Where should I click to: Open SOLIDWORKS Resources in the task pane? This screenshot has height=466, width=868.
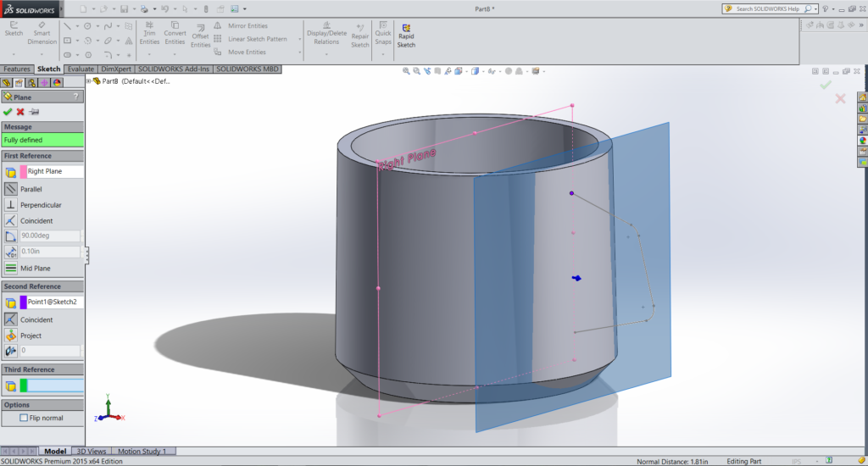tap(862, 97)
